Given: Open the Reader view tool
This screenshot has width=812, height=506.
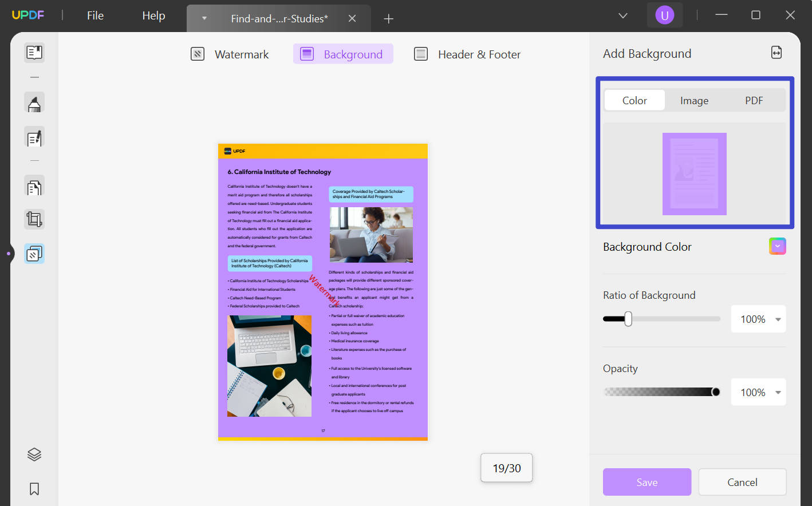Looking at the screenshot, I should (x=34, y=52).
